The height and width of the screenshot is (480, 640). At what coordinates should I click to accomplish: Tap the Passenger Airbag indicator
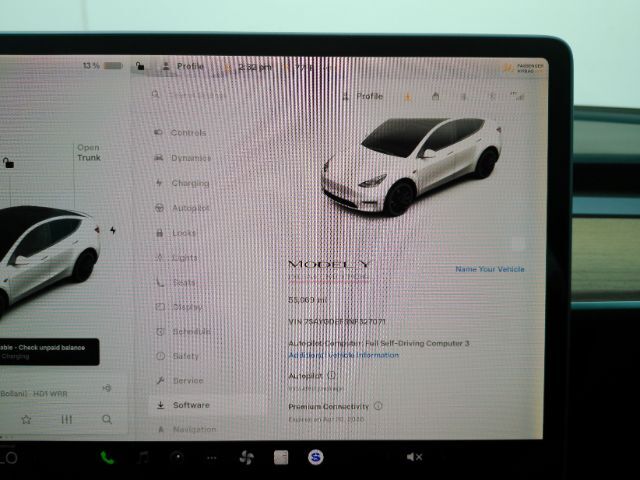pos(523,68)
